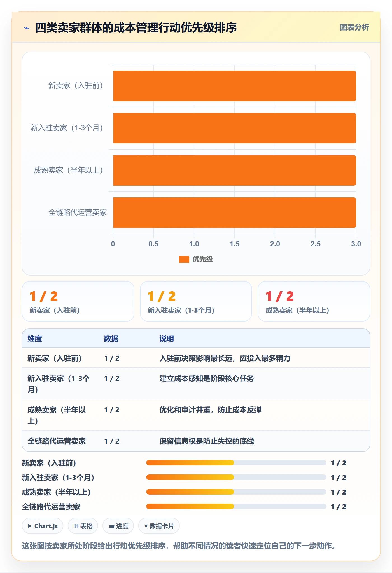Click the footer description starting with 这张图按卖家所处阶段
Image resolution: width=392 pixels, height=573 pixels.
coord(179,546)
